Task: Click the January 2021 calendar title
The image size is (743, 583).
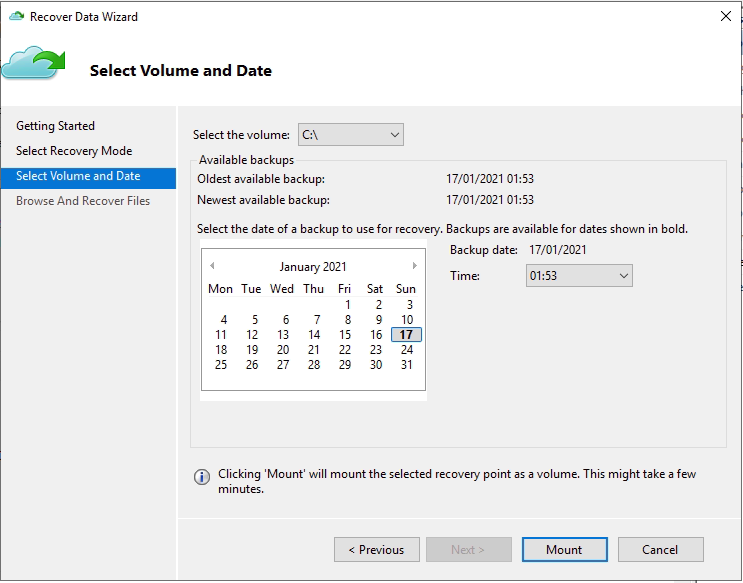Action: 313,267
